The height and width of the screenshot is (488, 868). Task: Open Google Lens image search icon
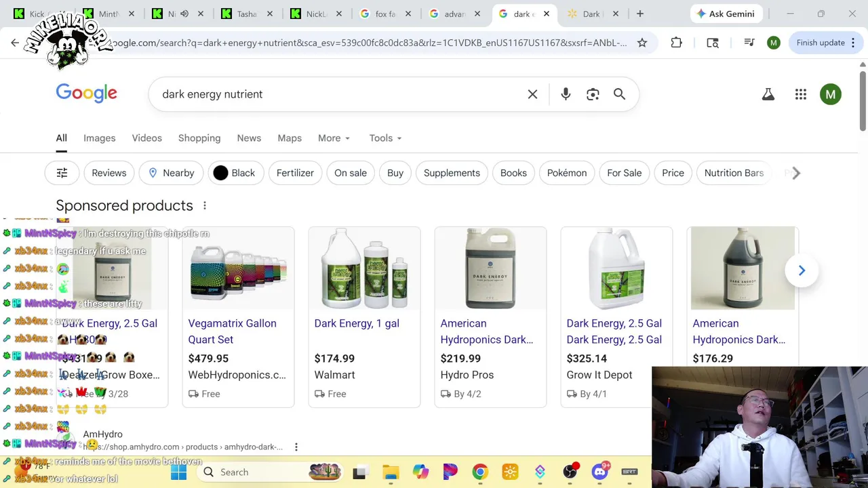tap(593, 94)
